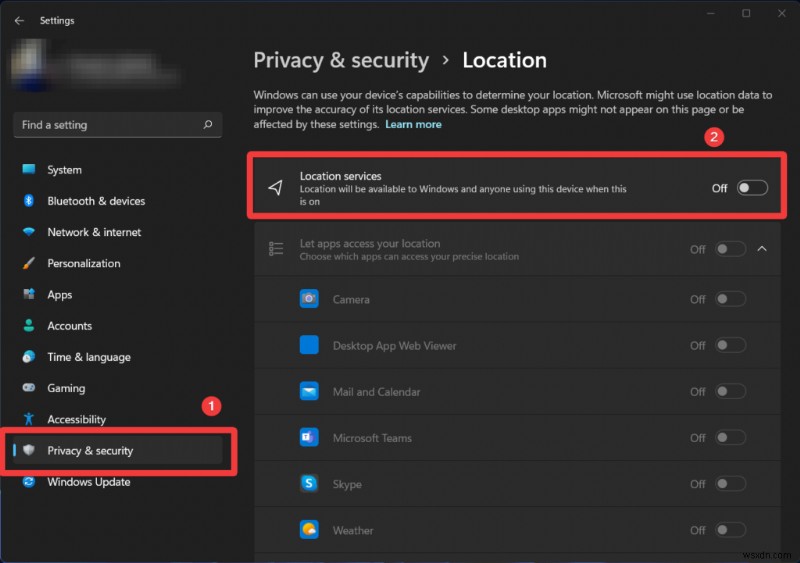Image resolution: width=800 pixels, height=563 pixels.
Task: Click 'Desktop App Web Viewer' label
Action: (394, 346)
